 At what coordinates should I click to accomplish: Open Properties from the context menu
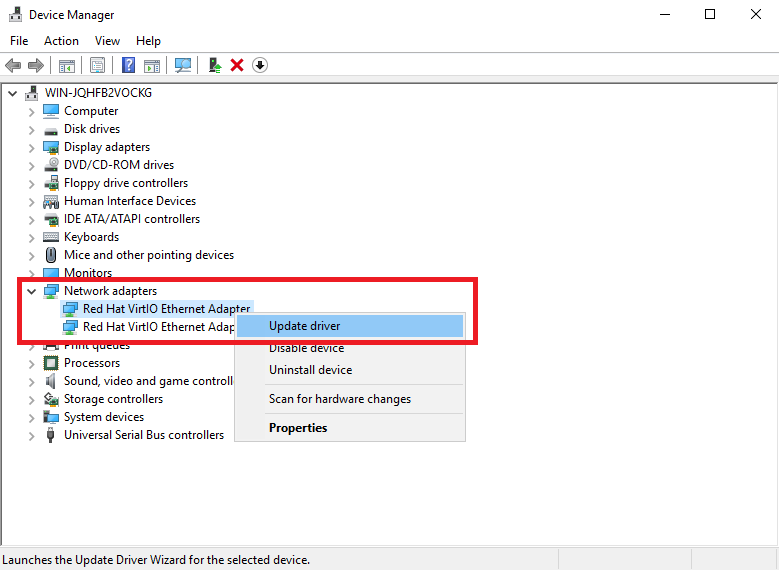click(x=350, y=428)
